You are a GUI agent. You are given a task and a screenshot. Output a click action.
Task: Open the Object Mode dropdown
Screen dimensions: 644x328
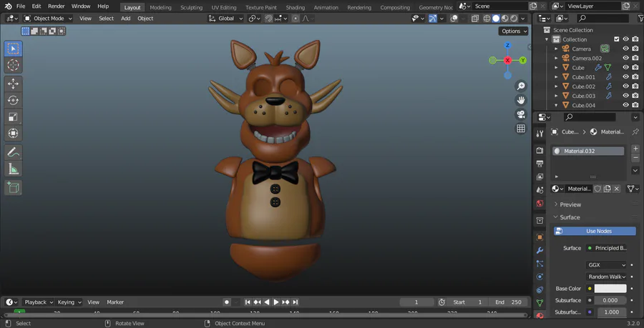48,19
